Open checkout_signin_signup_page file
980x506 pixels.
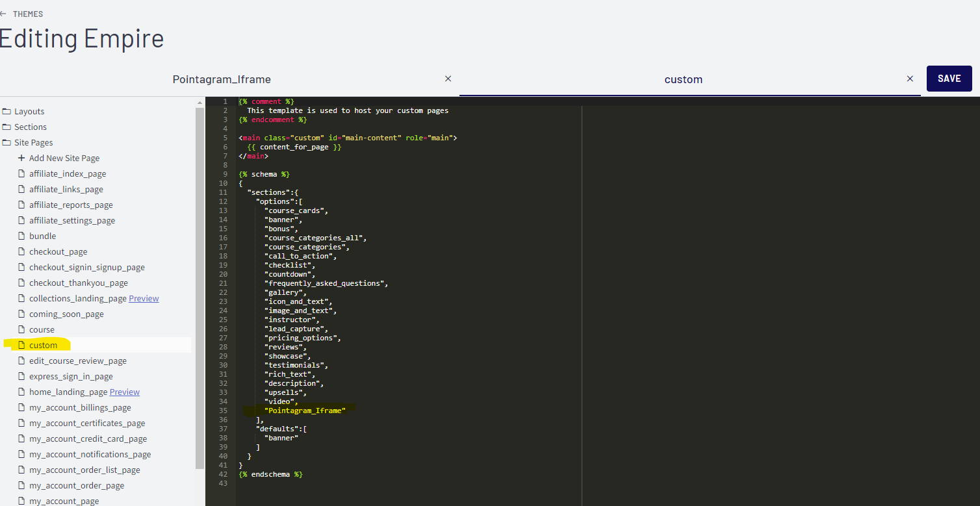87,267
